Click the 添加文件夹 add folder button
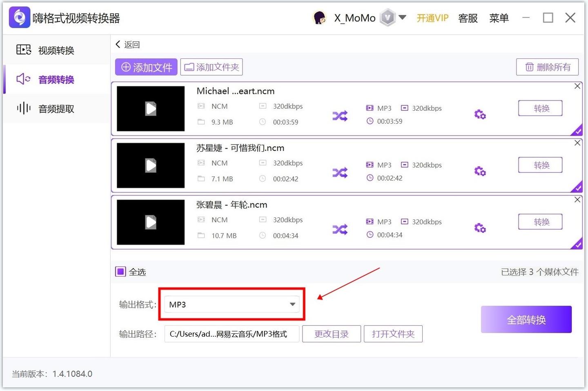Viewport: 588px width, 391px height. [211, 67]
